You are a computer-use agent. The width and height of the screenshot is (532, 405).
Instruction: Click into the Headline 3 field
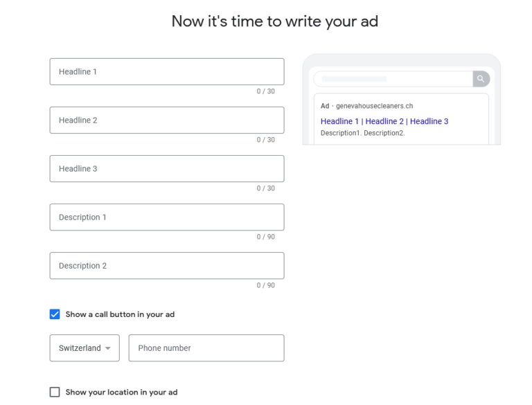point(167,169)
